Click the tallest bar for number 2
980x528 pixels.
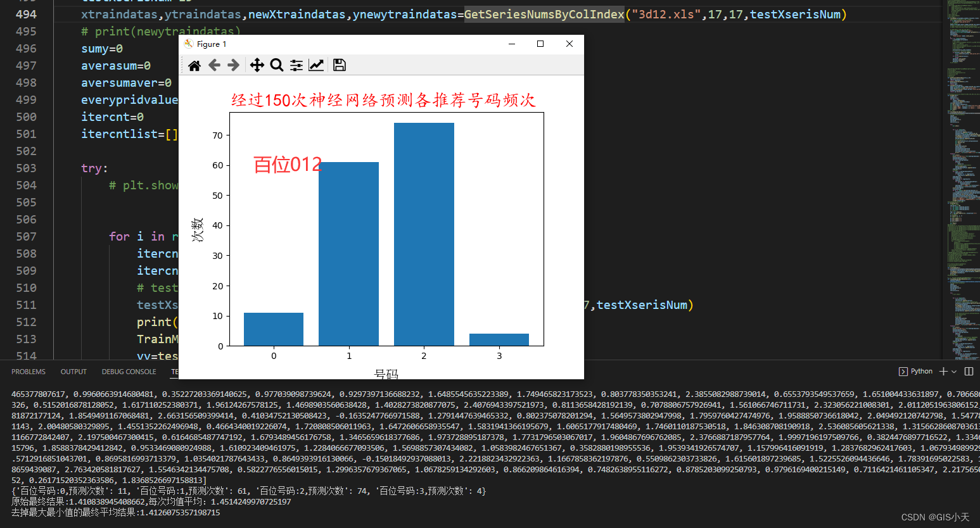[x=424, y=234]
